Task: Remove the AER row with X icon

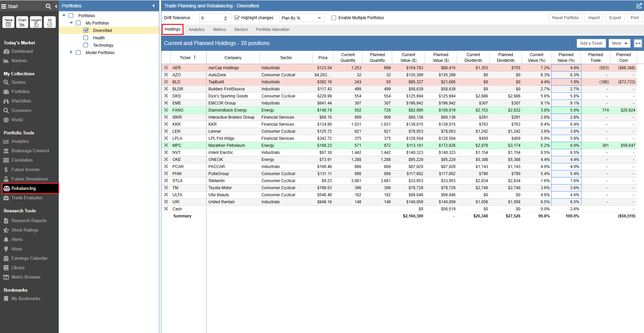Action: [x=166, y=68]
